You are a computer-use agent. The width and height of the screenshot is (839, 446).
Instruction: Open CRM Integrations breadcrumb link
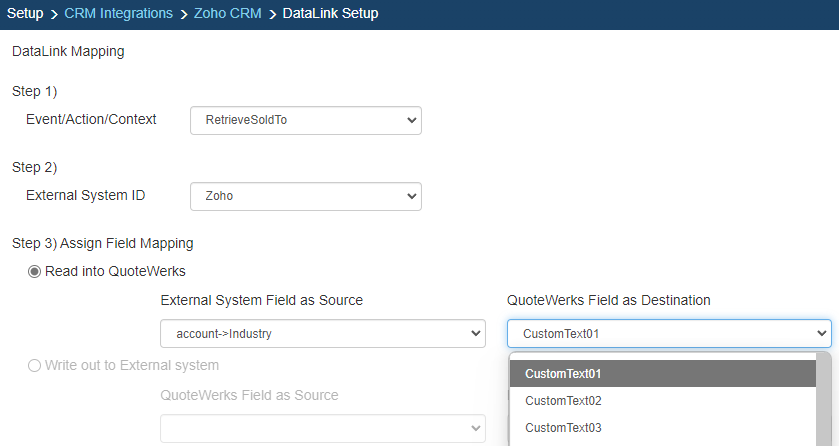120,14
